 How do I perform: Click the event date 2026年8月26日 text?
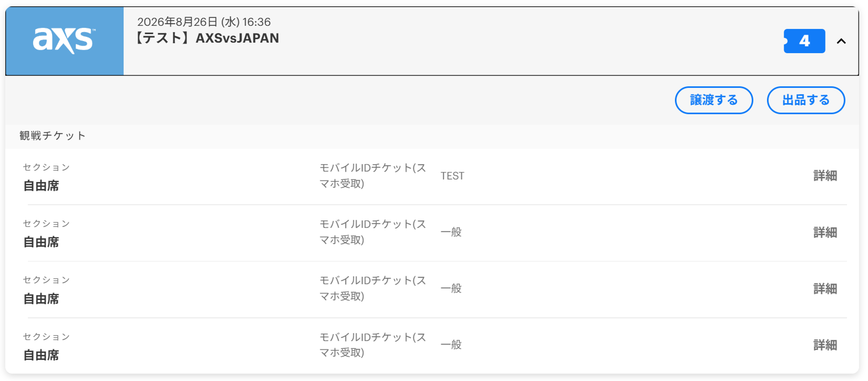177,22
